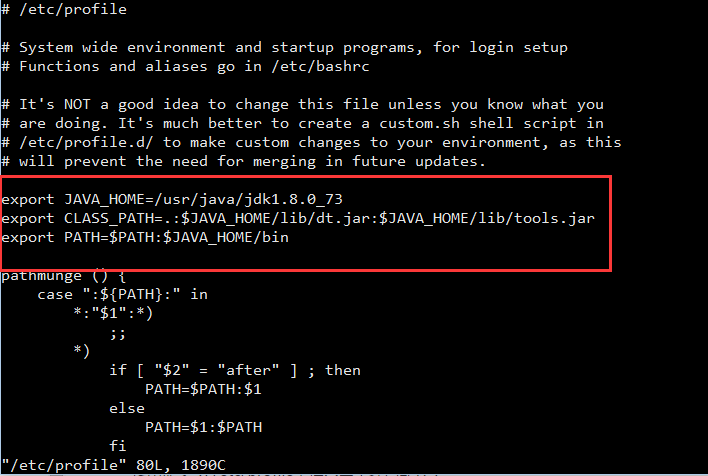The width and height of the screenshot is (708, 476).
Task: Click the *:"$1":*) pattern line
Action: (x=110, y=313)
